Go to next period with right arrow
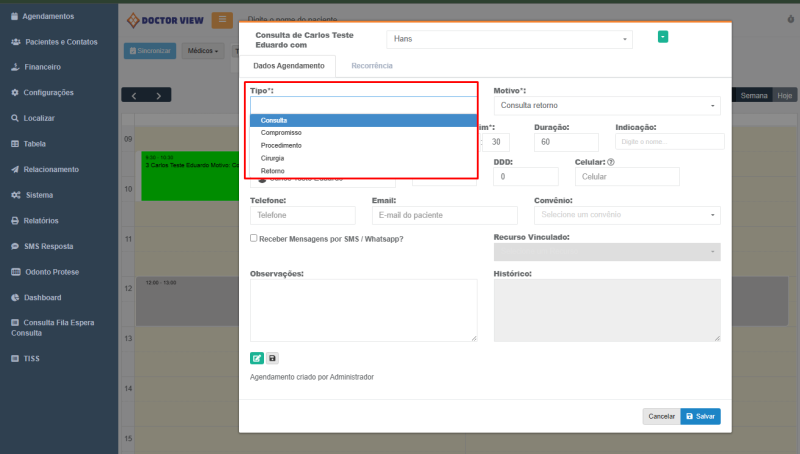Viewport: 800px width, 454px height. (158, 95)
